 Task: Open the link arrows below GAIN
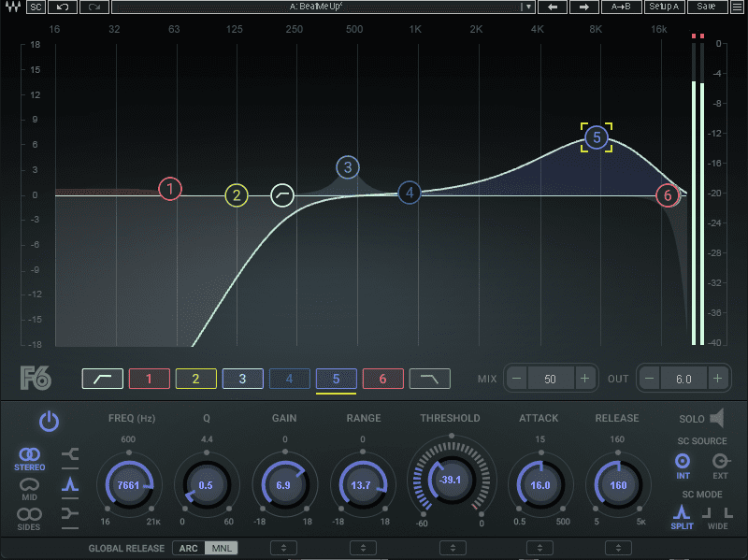tap(284, 548)
